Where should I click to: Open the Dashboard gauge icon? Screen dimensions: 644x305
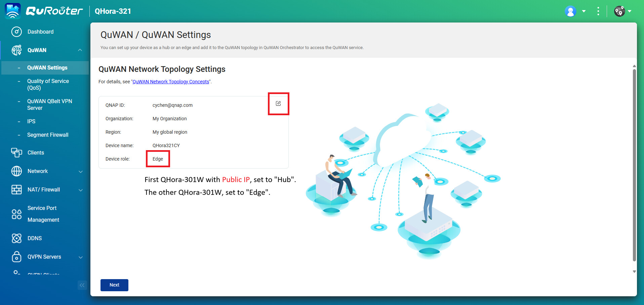[x=16, y=32]
